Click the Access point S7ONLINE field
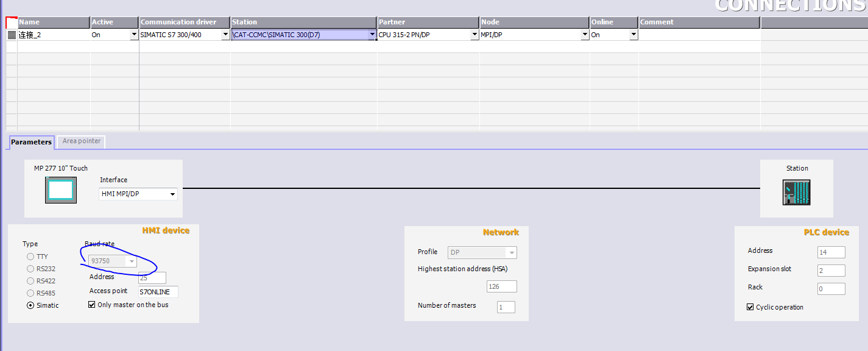Screen dimensions: 868x351 coord(158,292)
